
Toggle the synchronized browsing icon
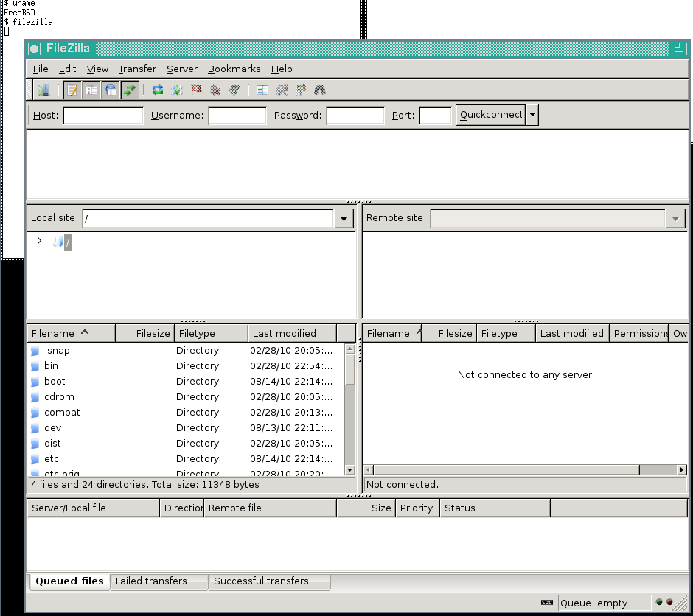(301, 90)
